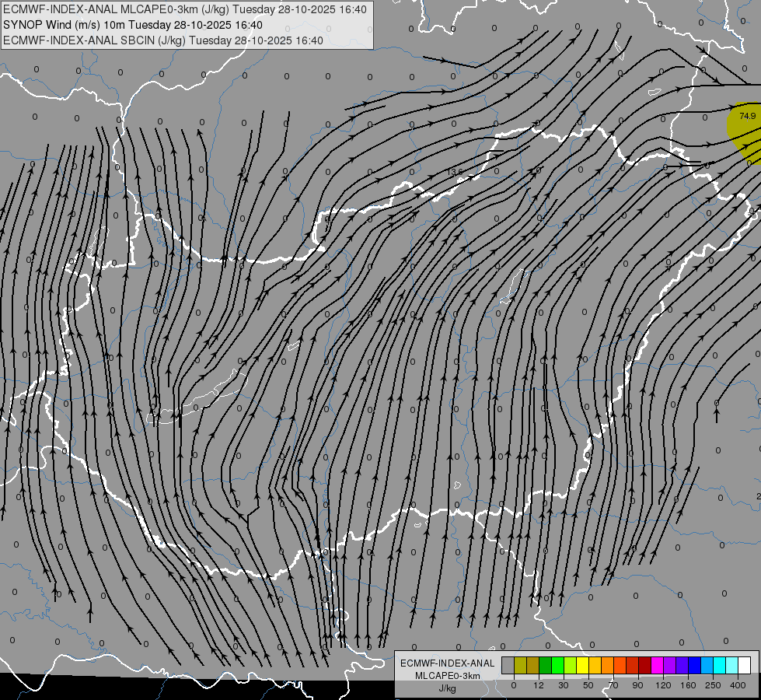
Task: Click the legend tick label 250
Action: point(713,685)
